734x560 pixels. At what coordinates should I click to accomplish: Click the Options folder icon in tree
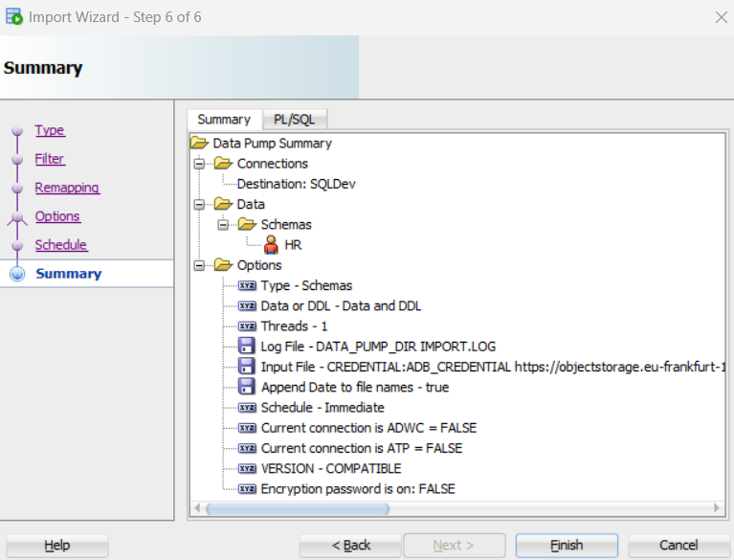(x=223, y=265)
